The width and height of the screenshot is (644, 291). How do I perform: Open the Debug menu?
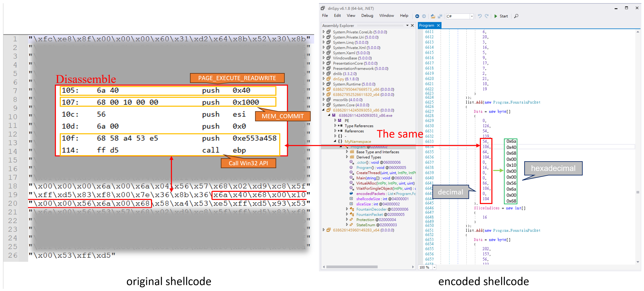pyautogui.click(x=367, y=16)
